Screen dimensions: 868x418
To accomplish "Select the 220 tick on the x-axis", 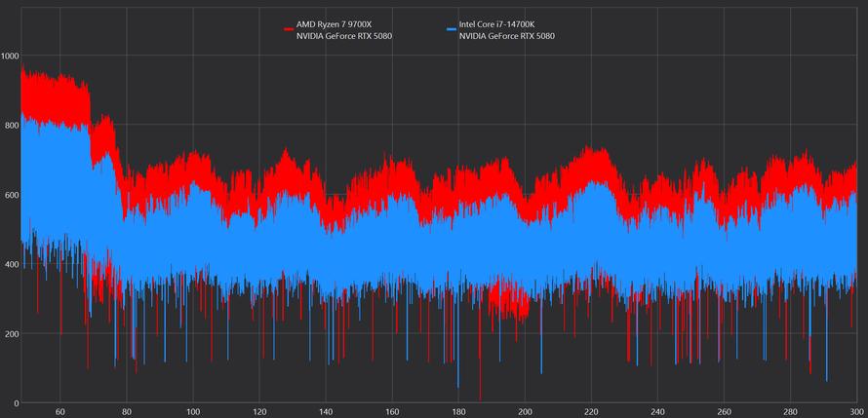I will click(x=591, y=411).
